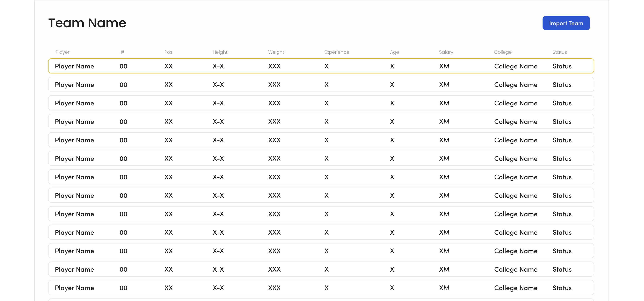Click the # number column header
The image size is (644, 301).
click(122, 52)
